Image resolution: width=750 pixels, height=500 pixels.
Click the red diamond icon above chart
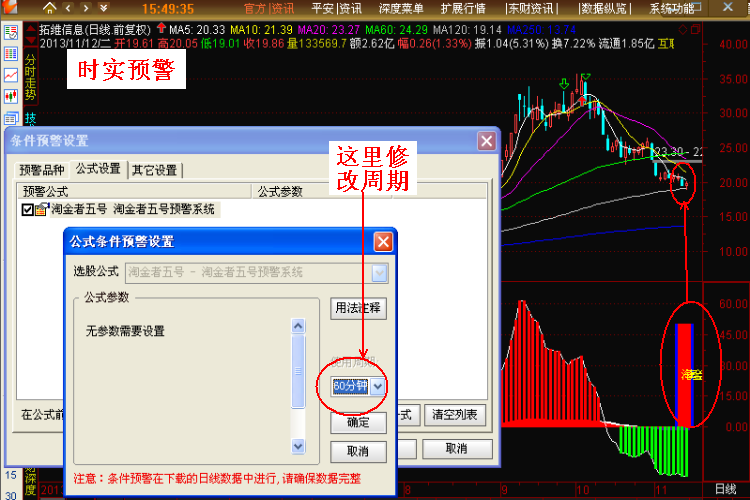(x=683, y=30)
